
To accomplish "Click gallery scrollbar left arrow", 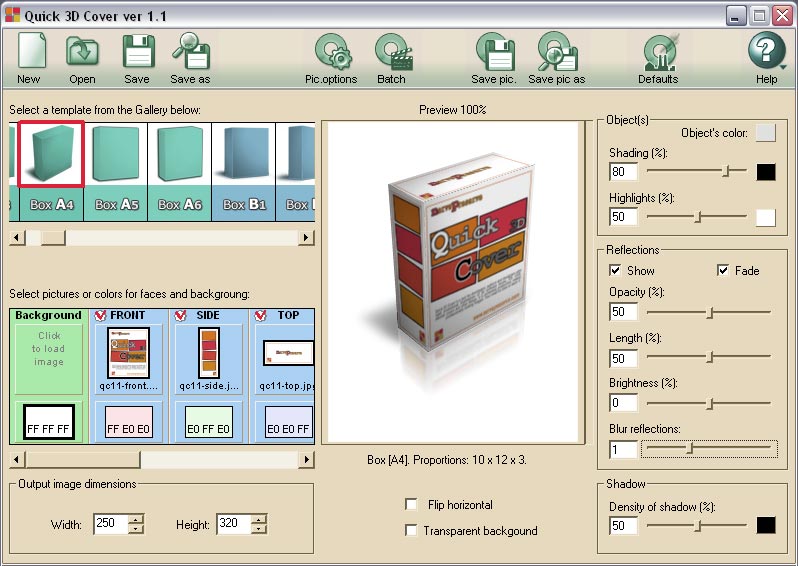I will pyautogui.click(x=17, y=237).
